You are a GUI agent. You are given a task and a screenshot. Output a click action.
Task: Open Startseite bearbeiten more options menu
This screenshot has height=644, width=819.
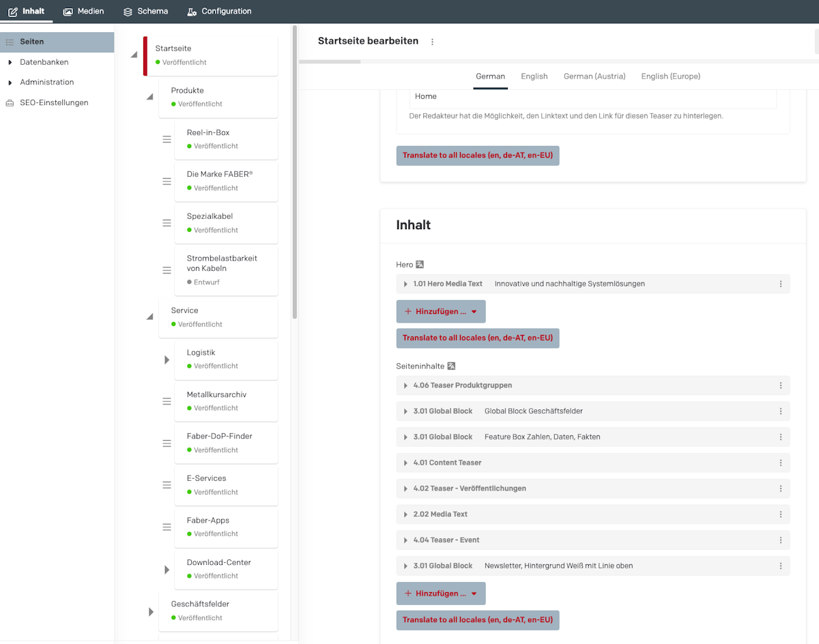[432, 42]
